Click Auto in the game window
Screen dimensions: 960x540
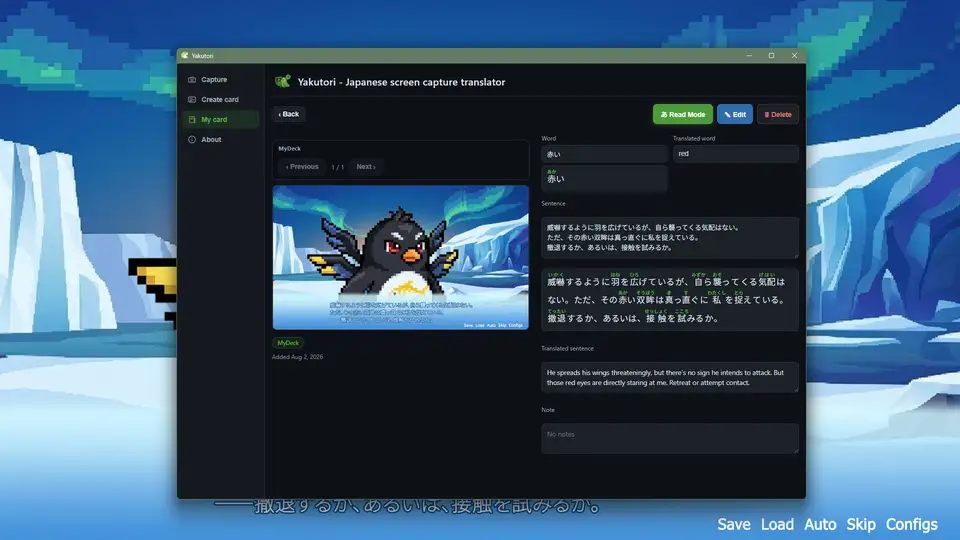[820, 525]
